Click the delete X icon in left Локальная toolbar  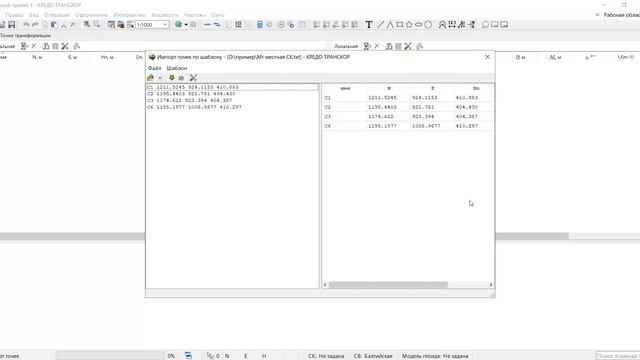coord(34,46)
